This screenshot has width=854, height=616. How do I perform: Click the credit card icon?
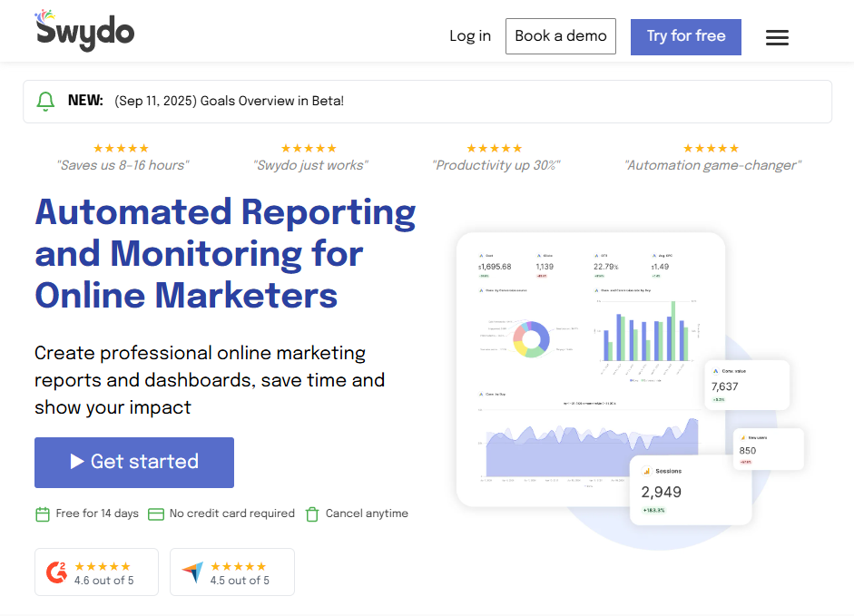click(x=156, y=514)
